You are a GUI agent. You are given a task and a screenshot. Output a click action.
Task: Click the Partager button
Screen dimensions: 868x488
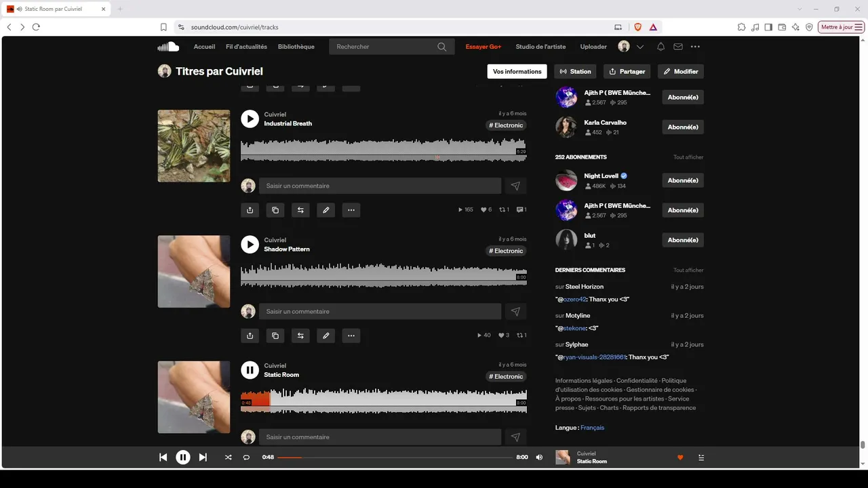(627, 71)
